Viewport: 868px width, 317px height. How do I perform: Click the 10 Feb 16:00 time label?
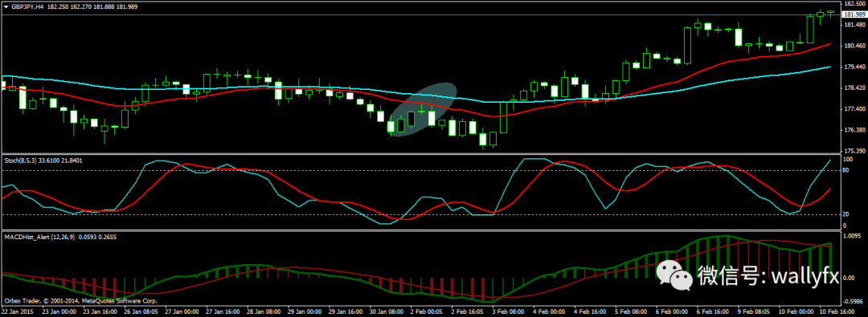click(x=837, y=312)
